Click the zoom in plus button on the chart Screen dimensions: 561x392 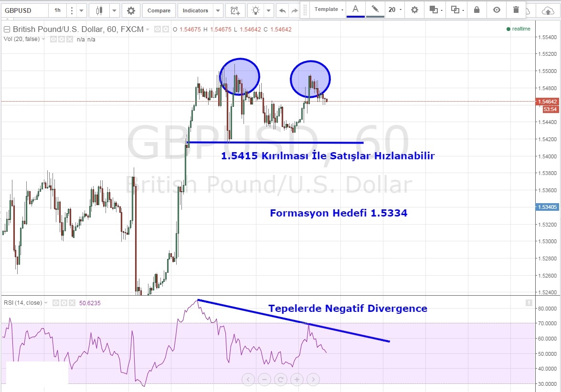297,380
